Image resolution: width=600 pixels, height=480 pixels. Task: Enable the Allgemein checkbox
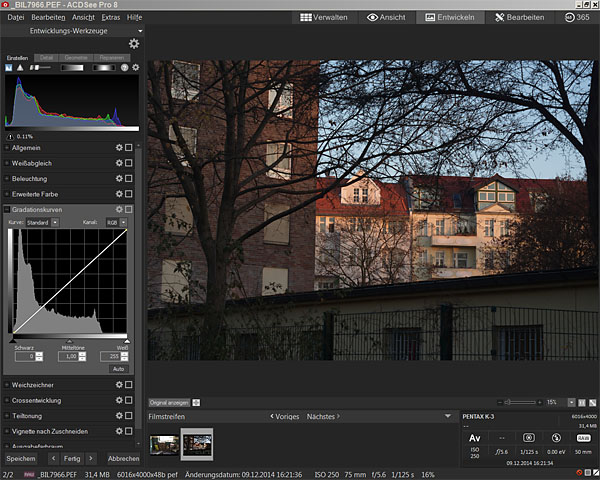128,147
